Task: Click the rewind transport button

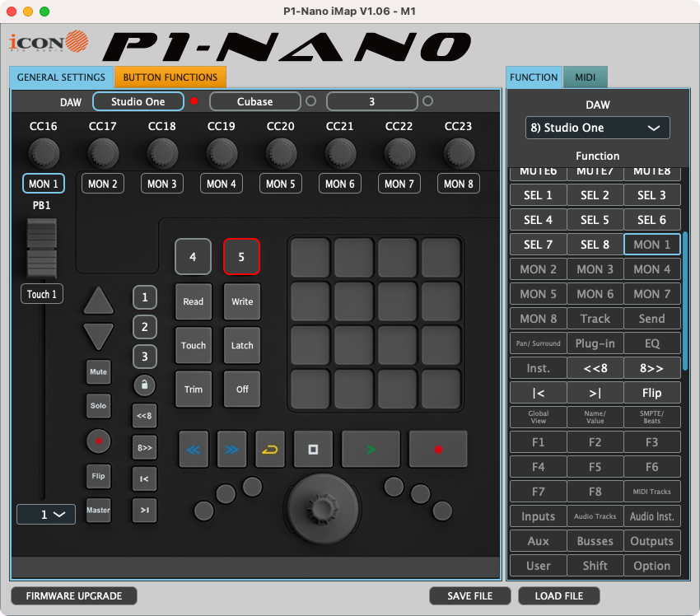Action: coord(194,449)
